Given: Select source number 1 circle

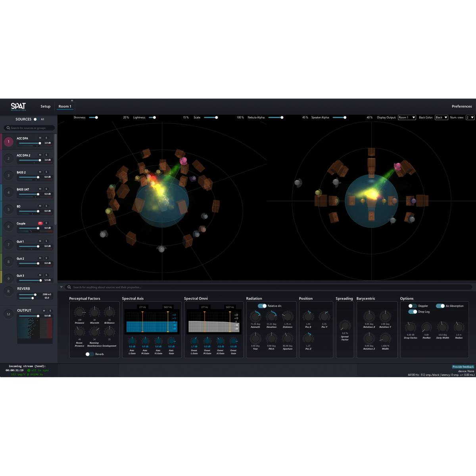Looking at the screenshot, I should pos(8,142).
